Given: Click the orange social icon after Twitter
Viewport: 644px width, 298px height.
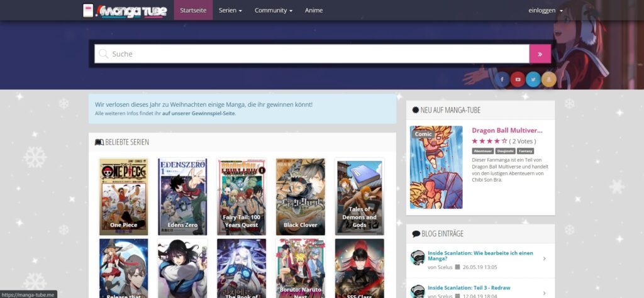Looking at the screenshot, I should pos(549,79).
